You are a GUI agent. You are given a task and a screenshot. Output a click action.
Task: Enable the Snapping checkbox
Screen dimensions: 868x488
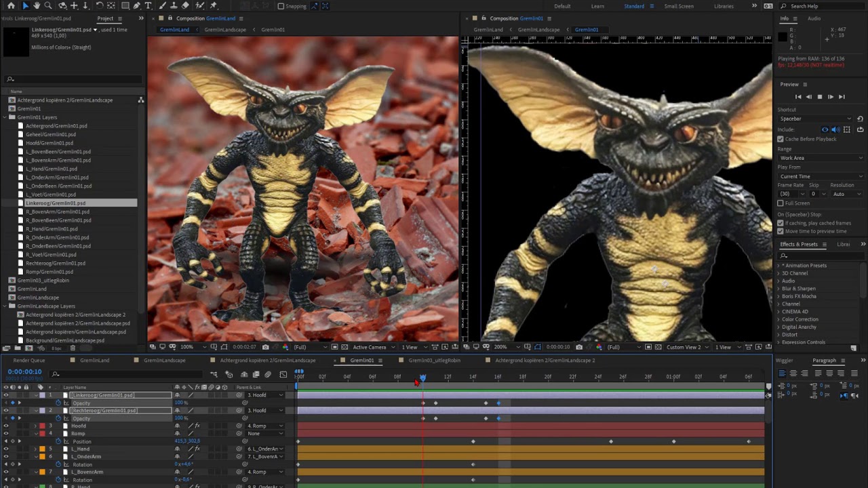pyautogui.click(x=281, y=6)
